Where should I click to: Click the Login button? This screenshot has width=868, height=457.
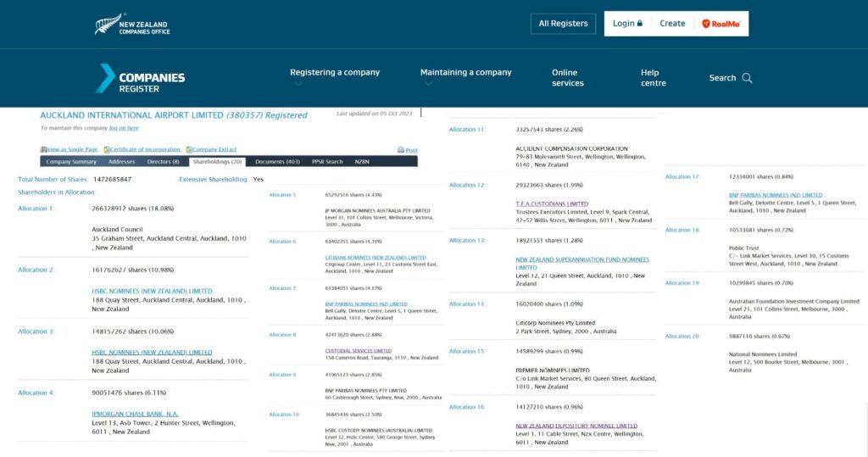pyautogui.click(x=627, y=24)
